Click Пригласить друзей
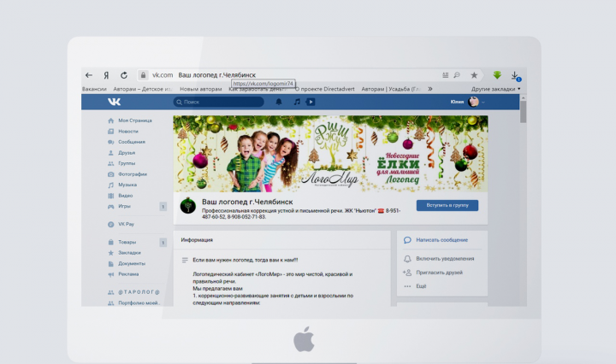 pyautogui.click(x=439, y=273)
